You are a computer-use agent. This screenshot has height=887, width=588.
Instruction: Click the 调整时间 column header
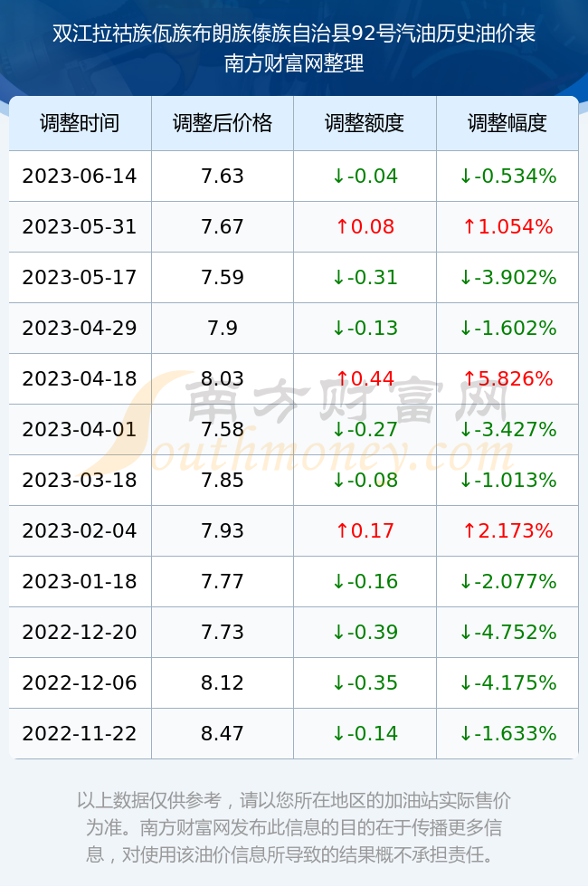click(80, 123)
